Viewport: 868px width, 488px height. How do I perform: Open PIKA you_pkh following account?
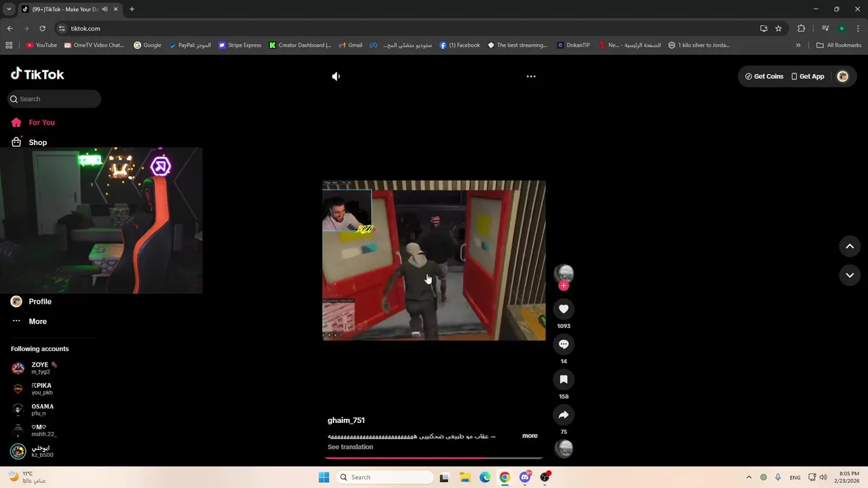(x=41, y=389)
